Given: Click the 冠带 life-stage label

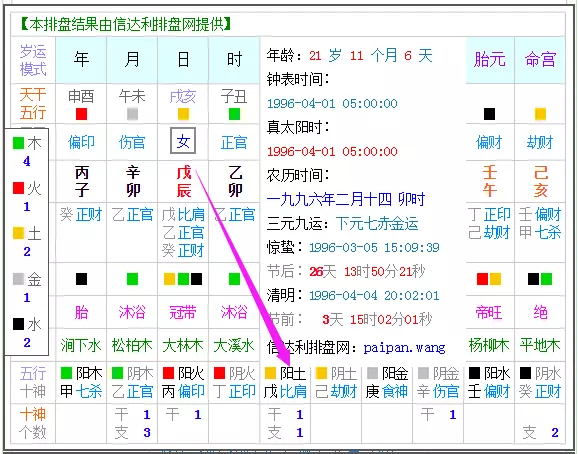Looking at the screenshot, I should 183,313.
